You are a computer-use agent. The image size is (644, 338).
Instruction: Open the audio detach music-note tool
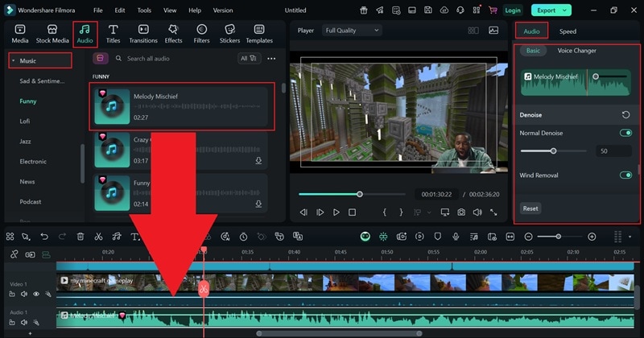(x=117, y=237)
